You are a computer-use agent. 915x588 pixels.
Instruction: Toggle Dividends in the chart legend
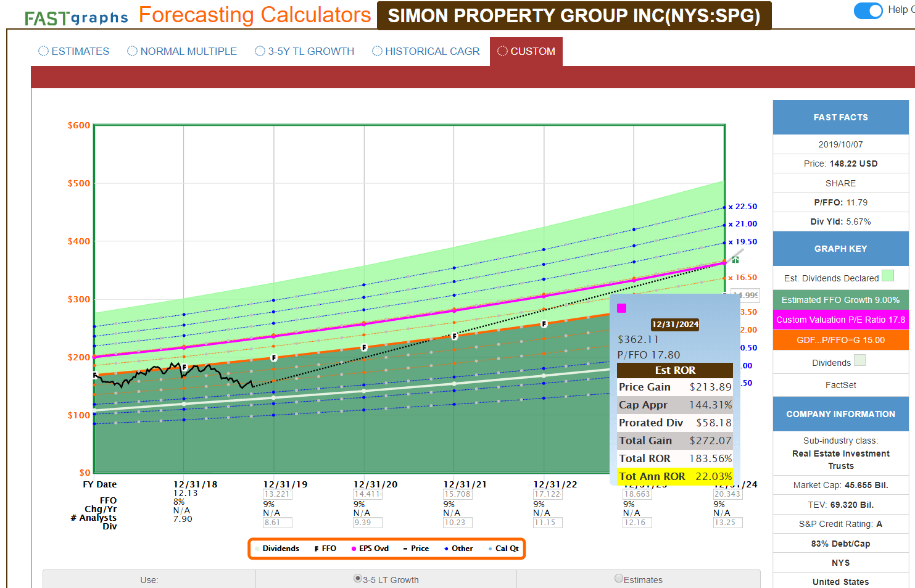(x=277, y=549)
